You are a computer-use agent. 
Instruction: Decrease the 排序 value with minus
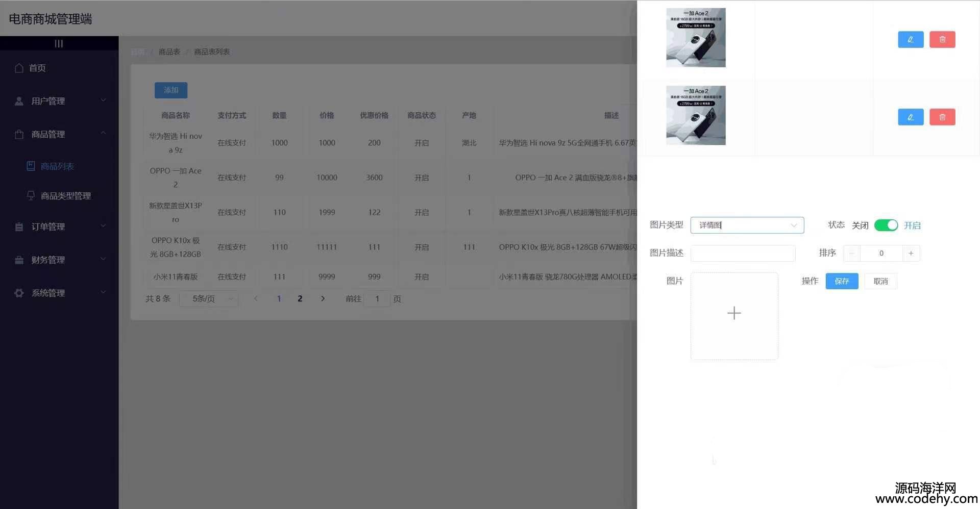[x=851, y=253]
